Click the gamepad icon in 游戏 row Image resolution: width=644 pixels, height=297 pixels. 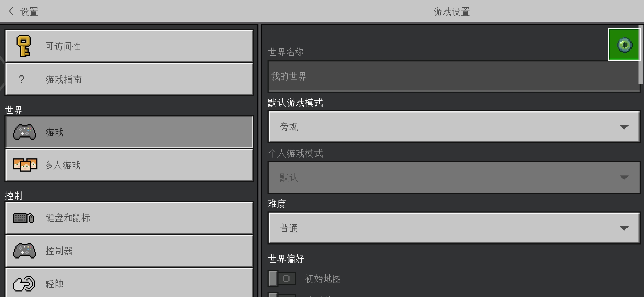(25, 132)
